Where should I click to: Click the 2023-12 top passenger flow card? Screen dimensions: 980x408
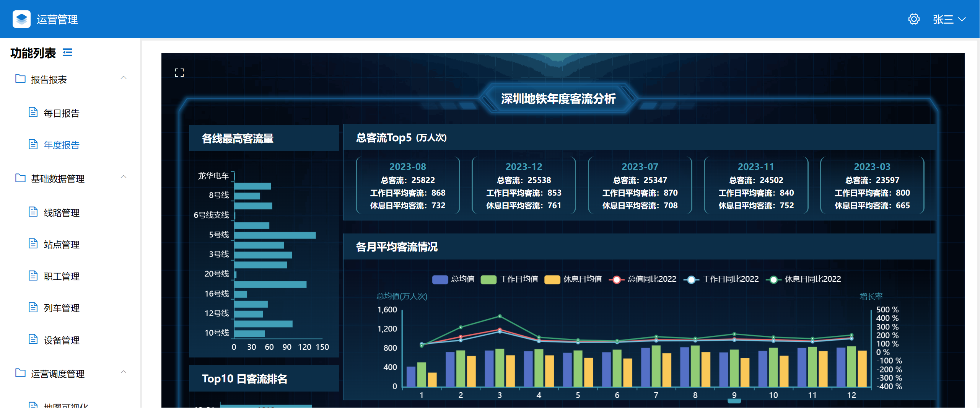pyautogui.click(x=524, y=186)
